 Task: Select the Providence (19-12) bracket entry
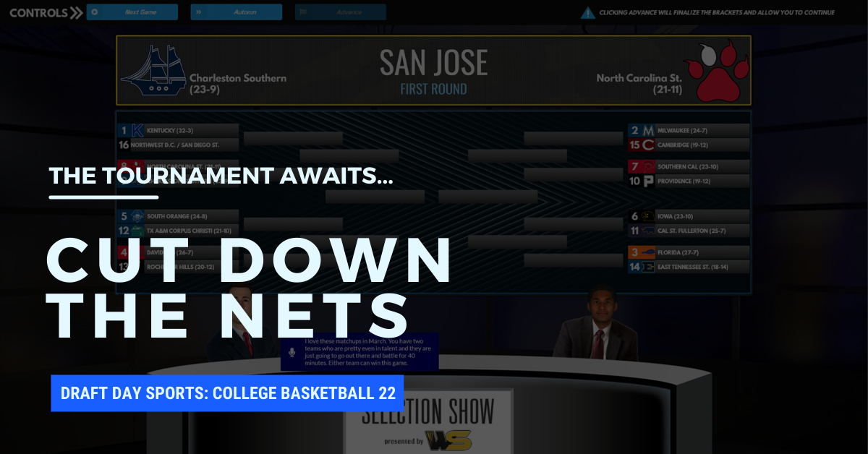coord(689,181)
